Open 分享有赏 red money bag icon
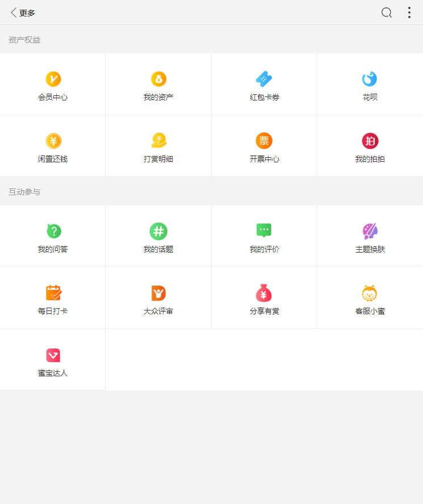 (x=264, y=293)
